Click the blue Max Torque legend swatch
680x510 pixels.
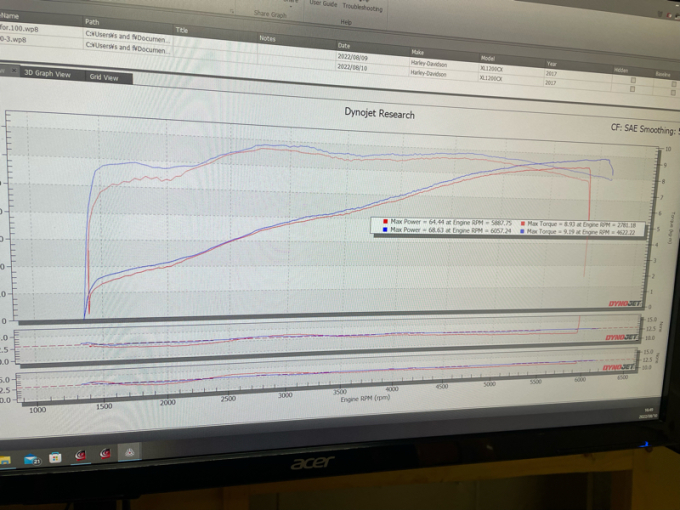pos(522,232)
